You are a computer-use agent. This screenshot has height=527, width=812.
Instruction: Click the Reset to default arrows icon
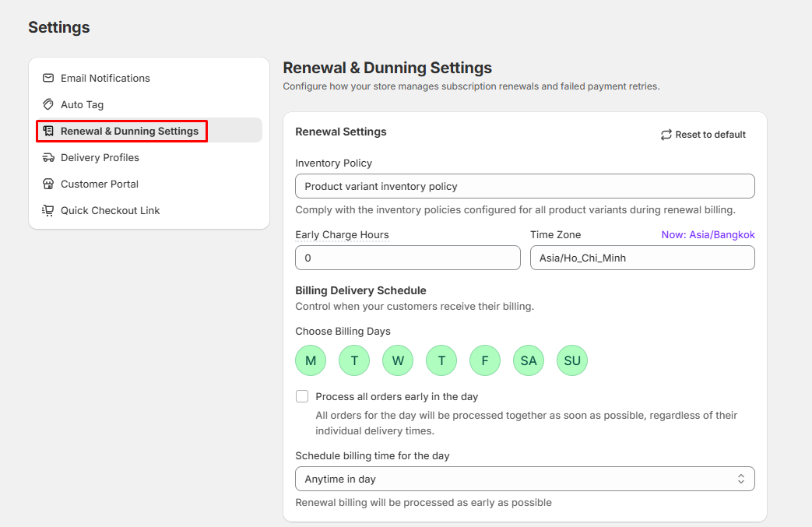(x=666, y=135)
